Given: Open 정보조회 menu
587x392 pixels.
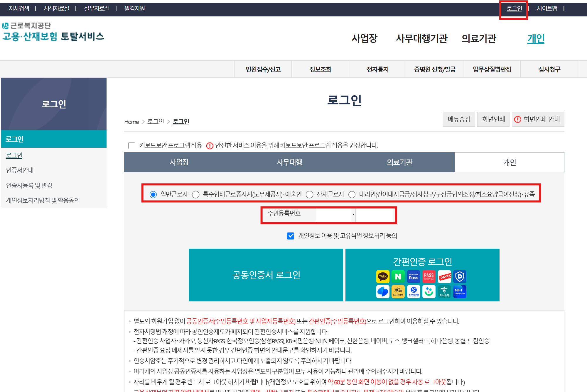Looking at the screenshot, I should point(320,69).
